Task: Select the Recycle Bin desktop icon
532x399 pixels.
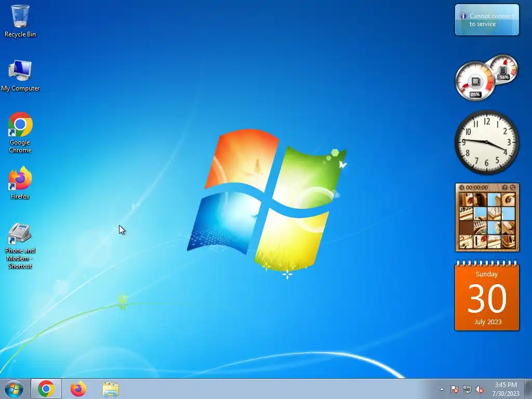Action: tap(20, 21)
